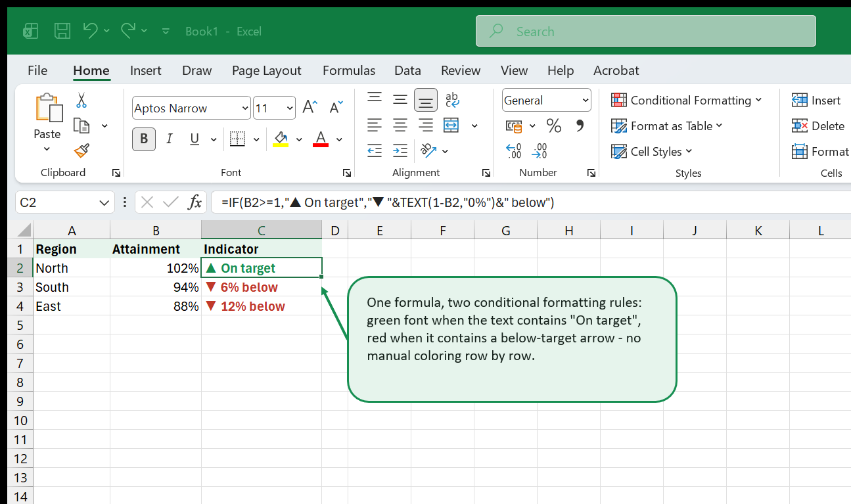Click the Copy icon
The height and width of the screenshot is (504, 851).
click(x=81, y=126)
